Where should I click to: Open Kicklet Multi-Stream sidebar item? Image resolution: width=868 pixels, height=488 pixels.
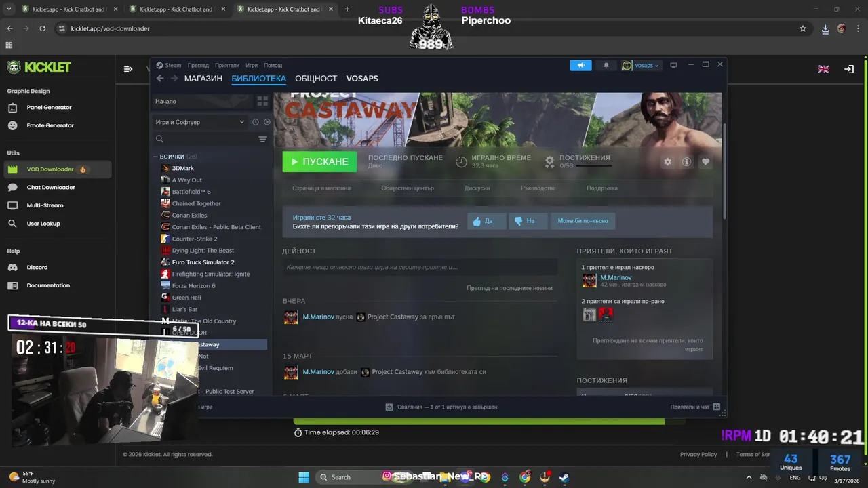(45, 205)
